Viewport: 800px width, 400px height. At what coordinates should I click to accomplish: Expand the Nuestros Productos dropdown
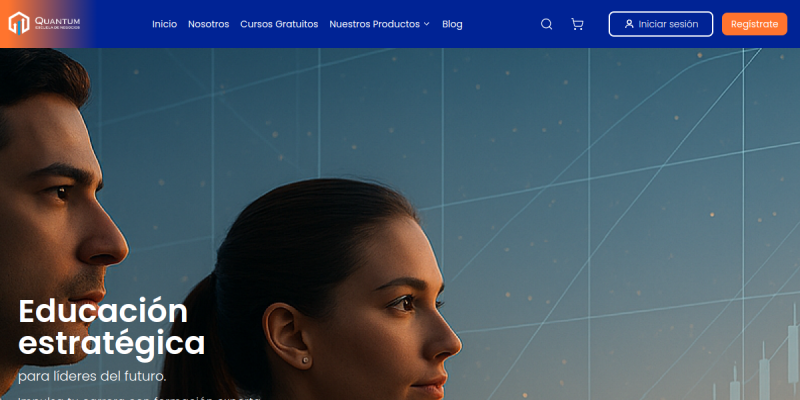[x=380, y=24]
